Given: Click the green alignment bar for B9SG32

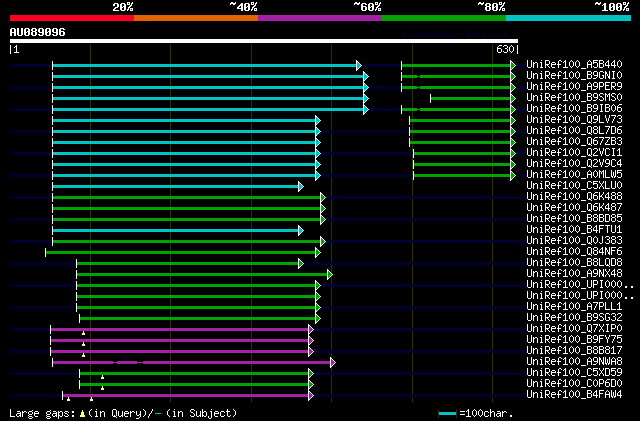Looking at the screenshot, I should [200, 319].
